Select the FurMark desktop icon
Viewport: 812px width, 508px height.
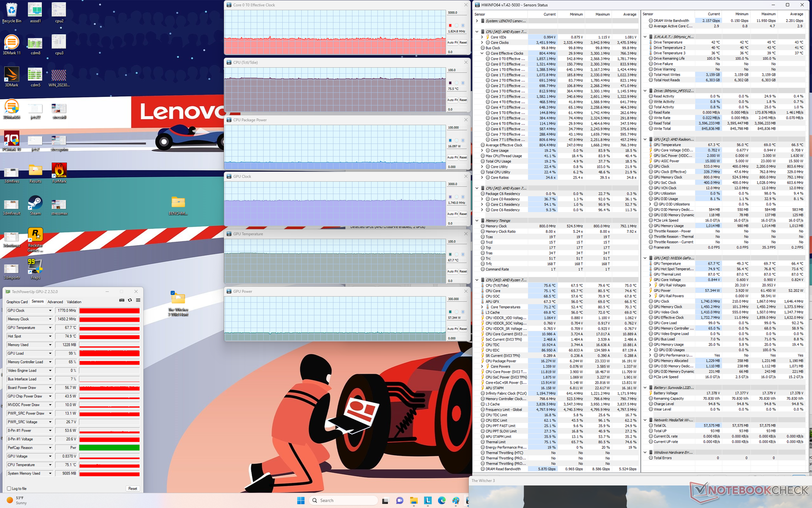tap(59, 173)
